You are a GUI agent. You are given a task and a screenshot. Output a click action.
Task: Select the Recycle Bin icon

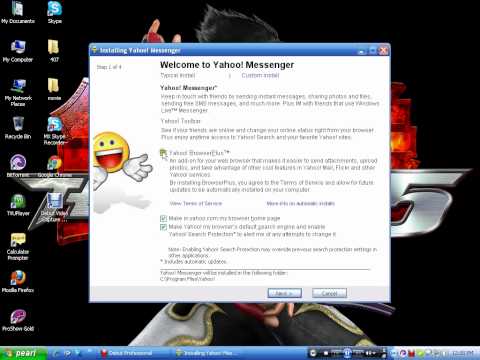click(18, 128)
